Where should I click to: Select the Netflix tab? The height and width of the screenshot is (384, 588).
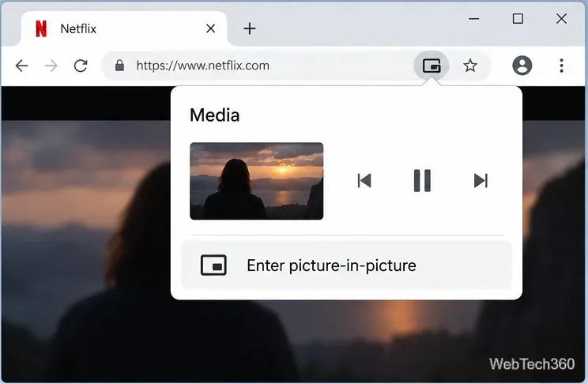[x=124, y=29]
